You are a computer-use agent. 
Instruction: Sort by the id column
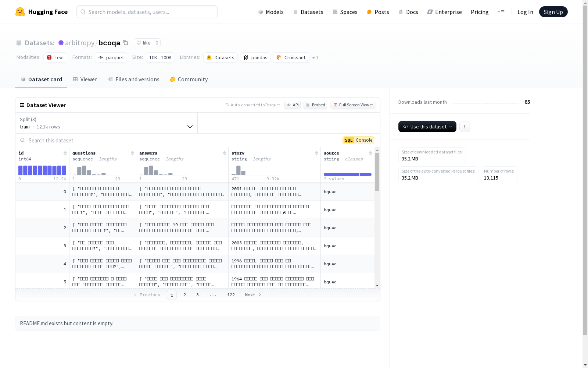(65, 153)
